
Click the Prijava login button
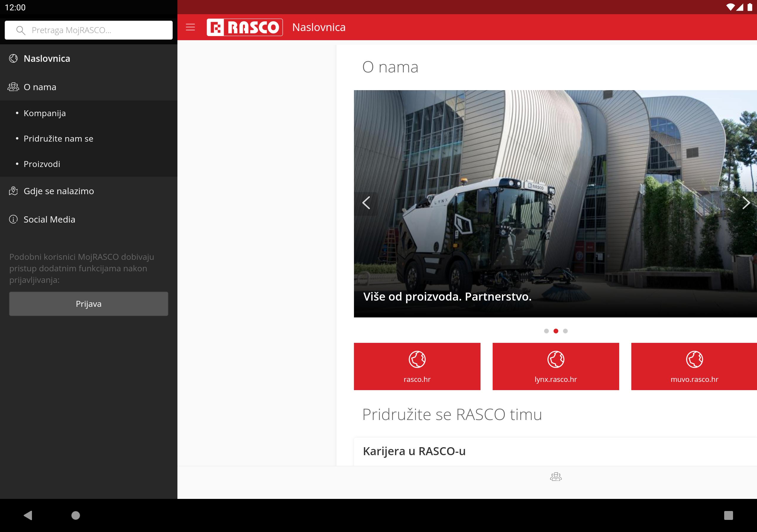click(89, 304)
